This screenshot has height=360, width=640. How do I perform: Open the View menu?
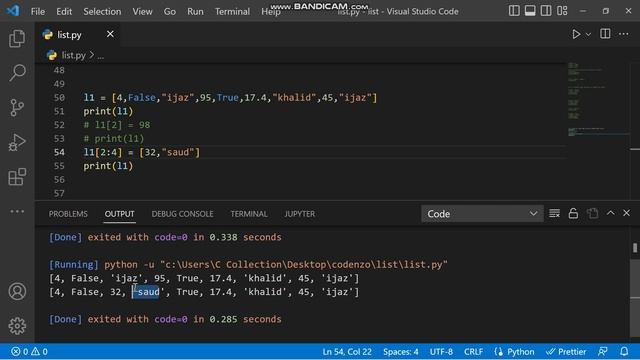click(142, 11)
